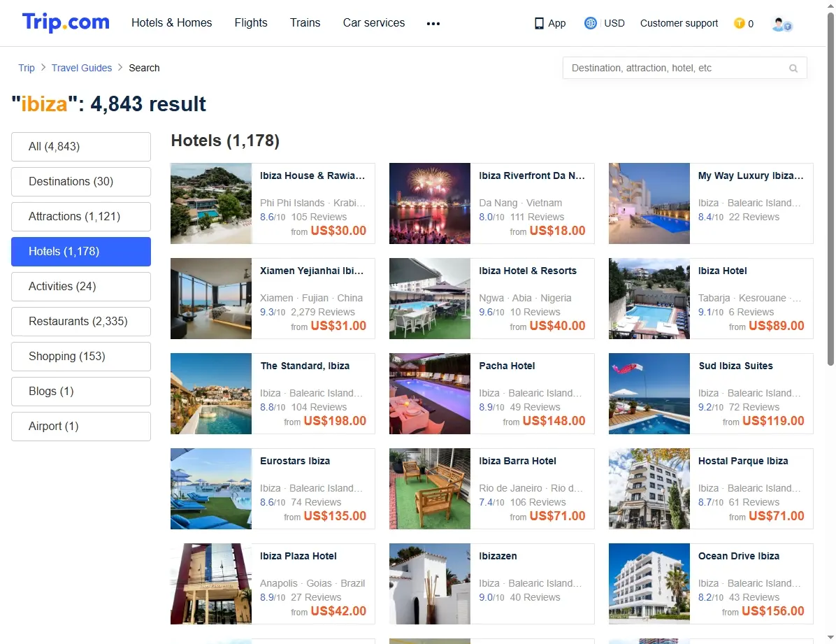
Task: Open the more options ellipsis menu
Action: pyautogui.click(x=433, y=24)
